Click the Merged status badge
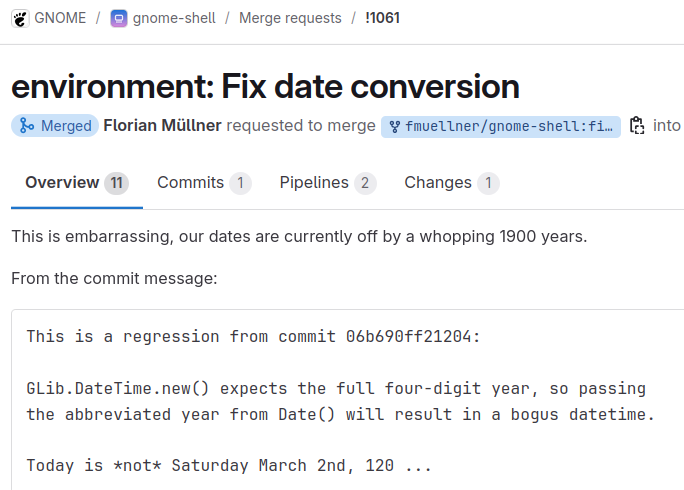 [x=55, y=126]
